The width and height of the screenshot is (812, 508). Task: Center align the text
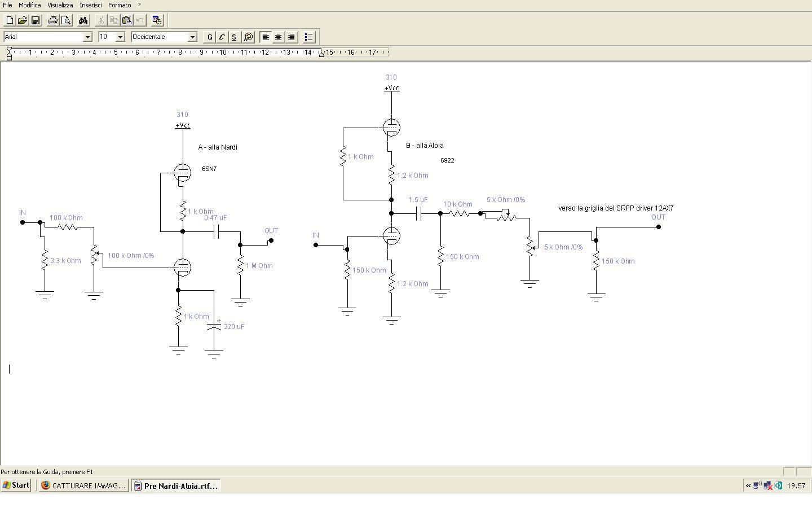click(x=279, y=37)
